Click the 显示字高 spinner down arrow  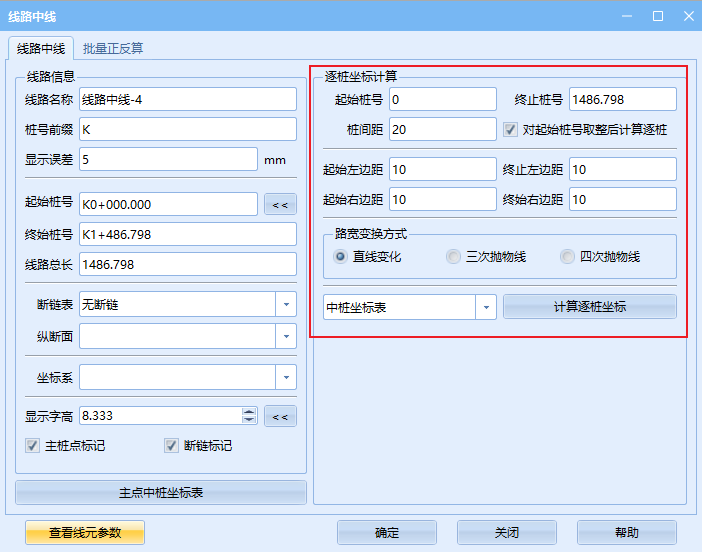249,420
